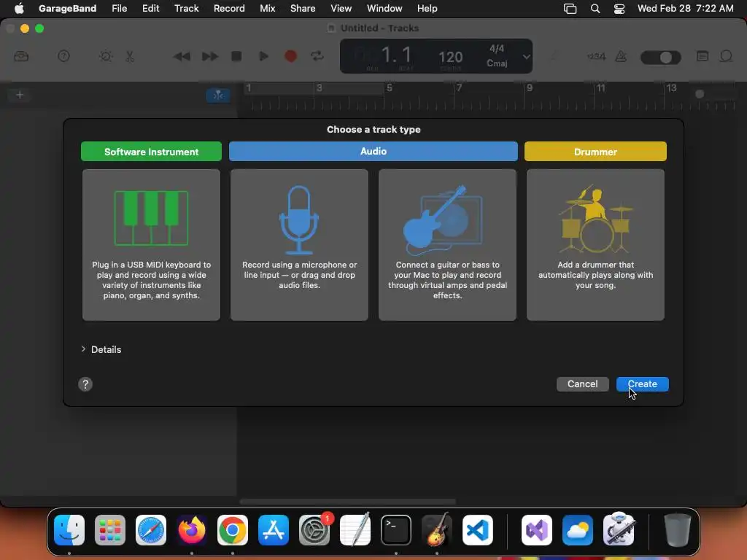Open the scissors Editors icon
This screenshot has height=560, width=747.
point(130,56)
